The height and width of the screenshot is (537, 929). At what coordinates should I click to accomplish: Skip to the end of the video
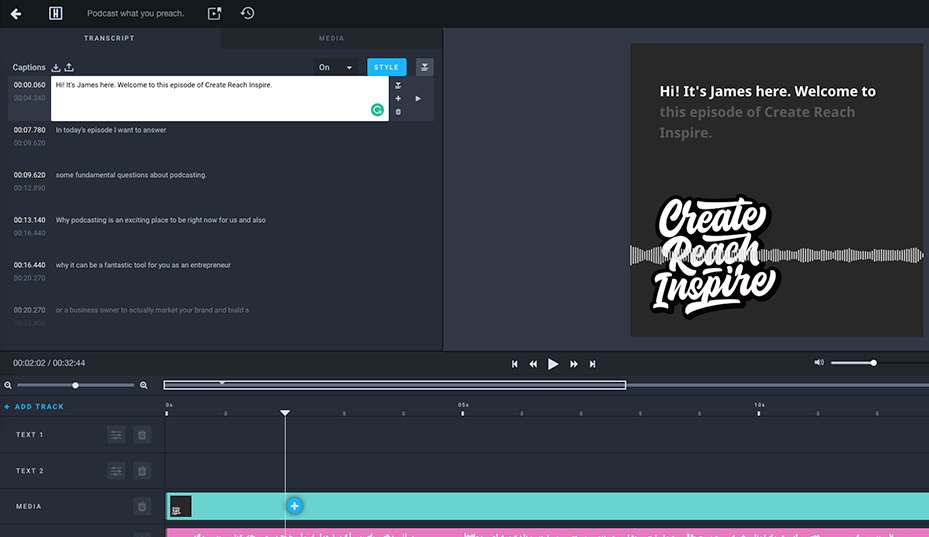(x=592, y=364)
